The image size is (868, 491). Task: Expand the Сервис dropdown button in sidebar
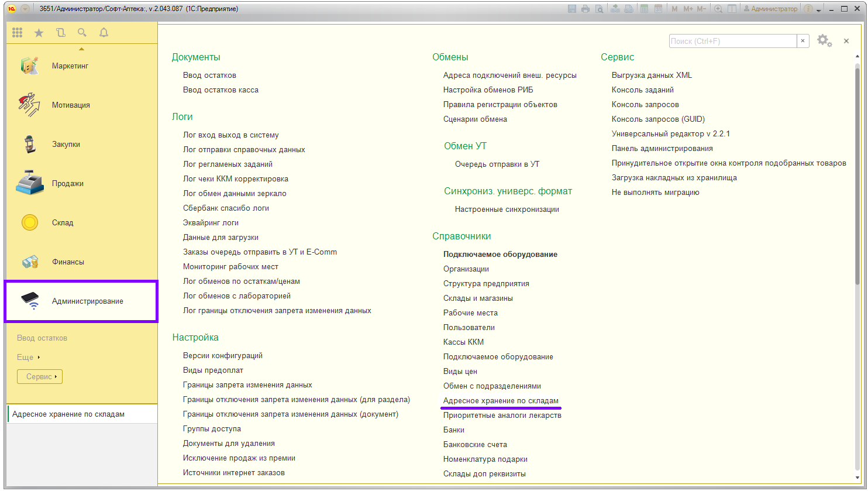click(40, 377)
